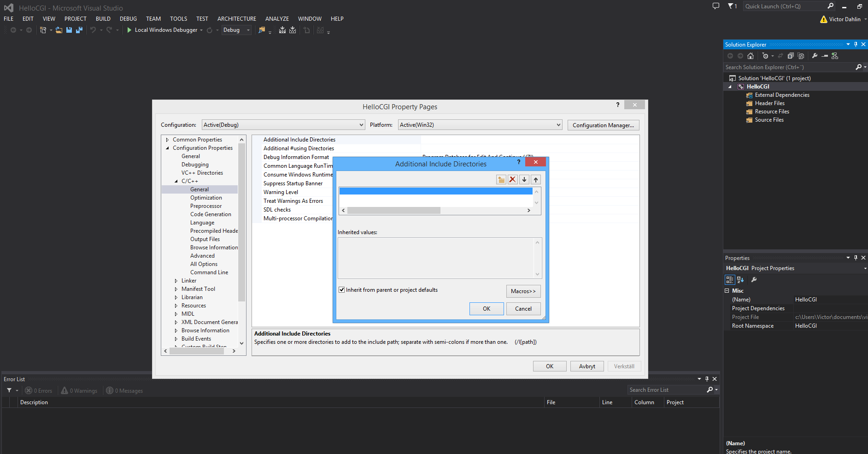Screen dimensions: 868x454
Task: Open the Configuration dropdown Active(Debug)
Action: 283,125
